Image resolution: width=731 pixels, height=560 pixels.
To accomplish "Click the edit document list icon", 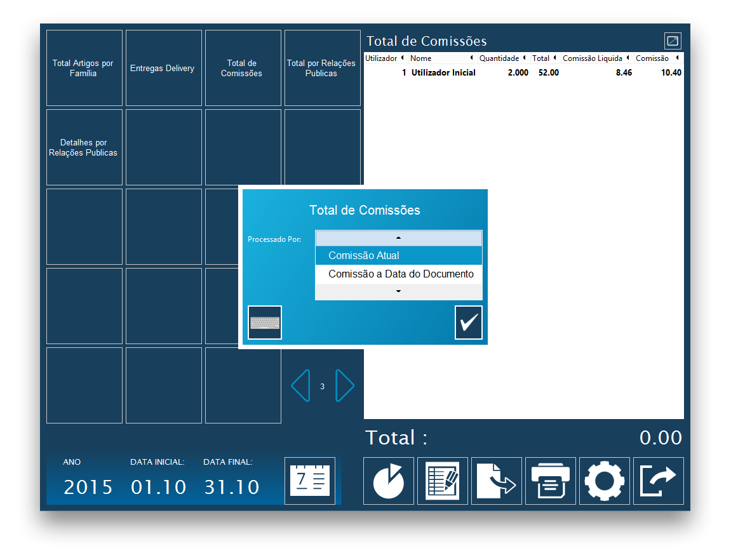I will coord(443,481).
